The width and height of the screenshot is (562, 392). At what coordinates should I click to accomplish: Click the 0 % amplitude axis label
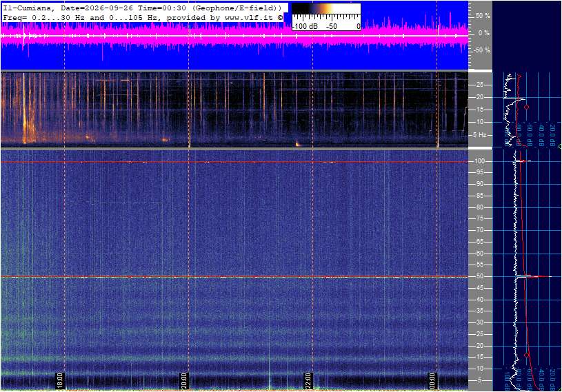pos(483,33)
